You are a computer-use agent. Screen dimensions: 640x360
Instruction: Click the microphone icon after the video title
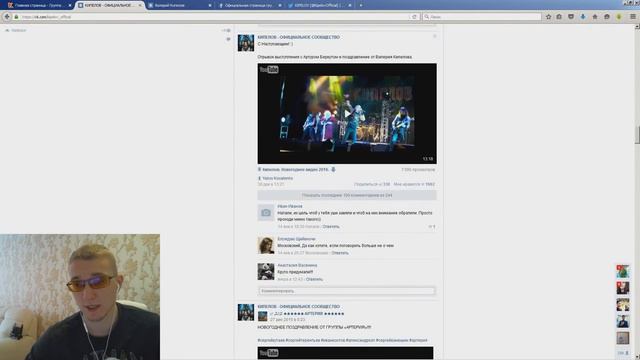tap(333, 169)
